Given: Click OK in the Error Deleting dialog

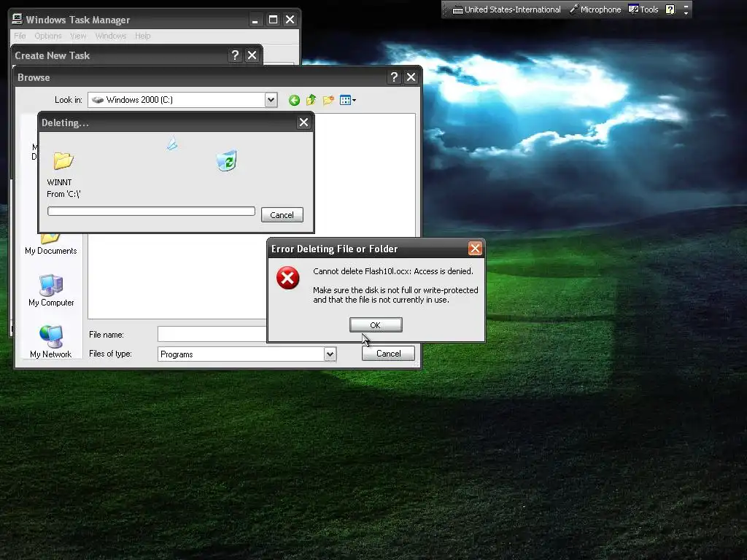Looking at the screenshot, I should [376, 324].
